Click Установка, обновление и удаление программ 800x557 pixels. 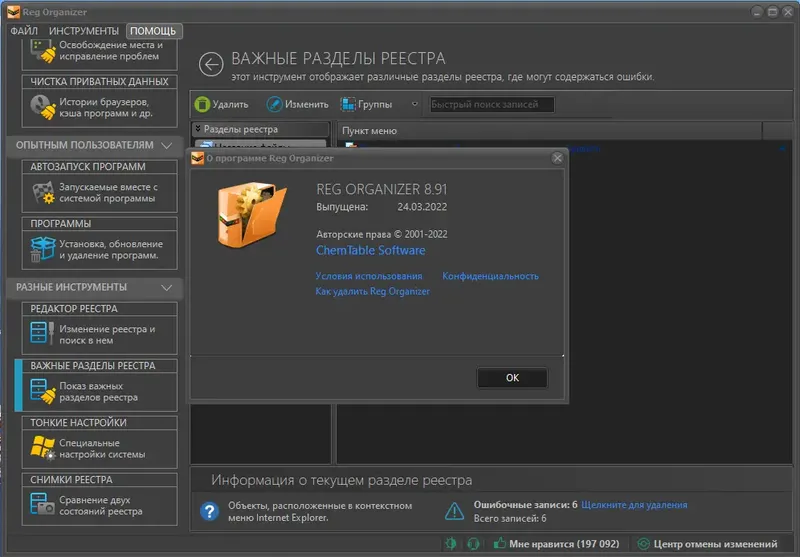pos(111,249)
